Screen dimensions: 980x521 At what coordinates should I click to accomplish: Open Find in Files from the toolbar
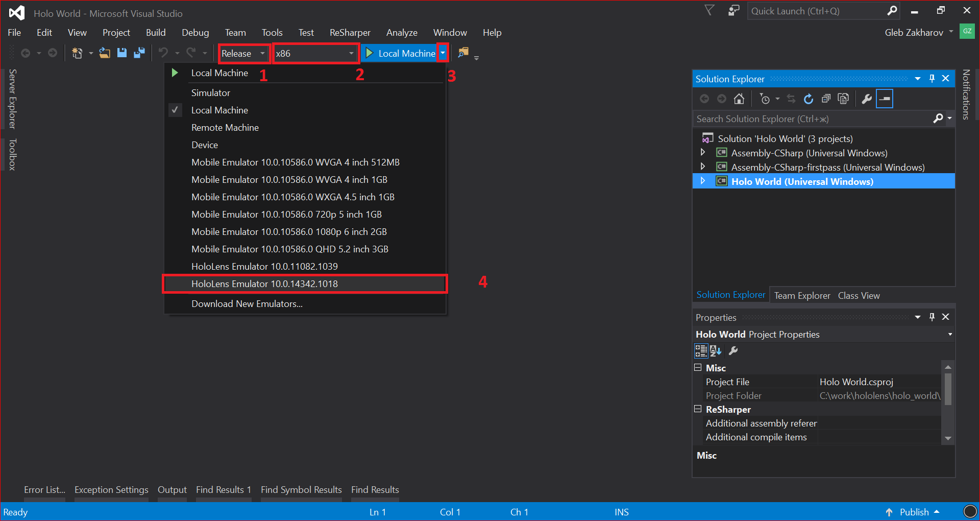click(x=463, y=53)
